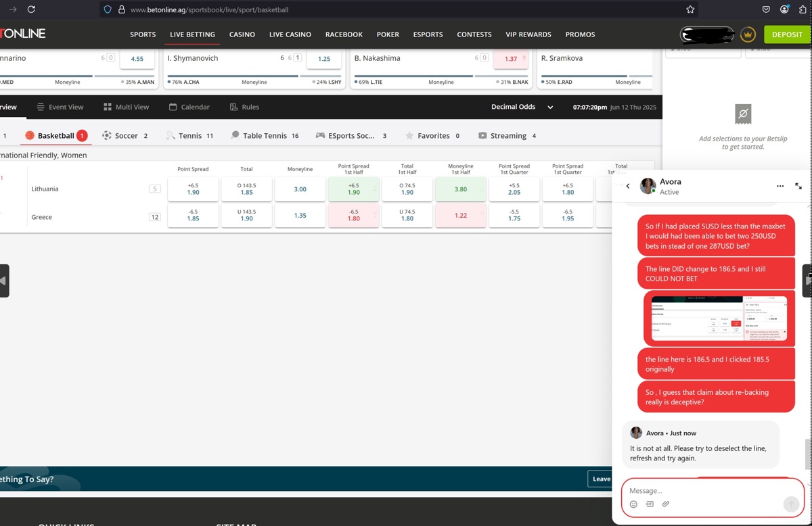Attach a file with the paperclip icon
812x526 pixels.
[x=666, y=504]
